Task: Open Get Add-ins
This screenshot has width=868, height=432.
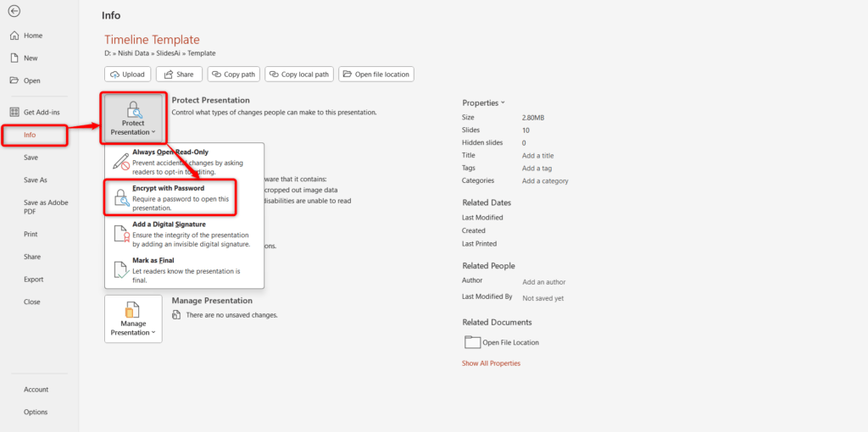Action: 42,113
